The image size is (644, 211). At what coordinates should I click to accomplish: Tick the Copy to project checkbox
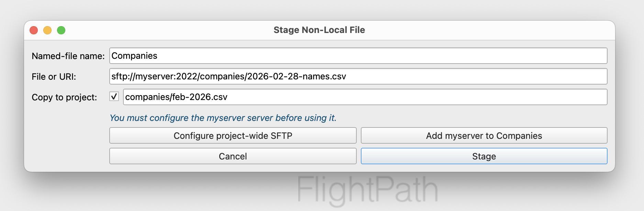[114, 97]
